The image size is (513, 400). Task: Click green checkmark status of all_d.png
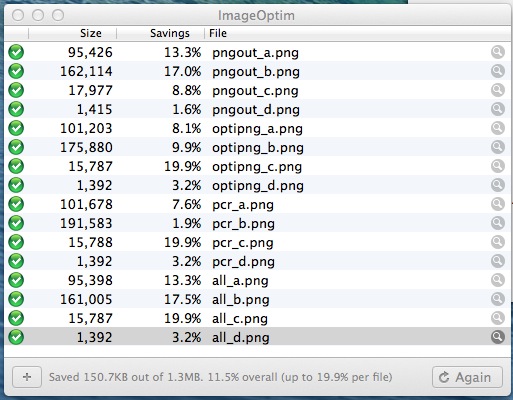[x=16, y=337]
